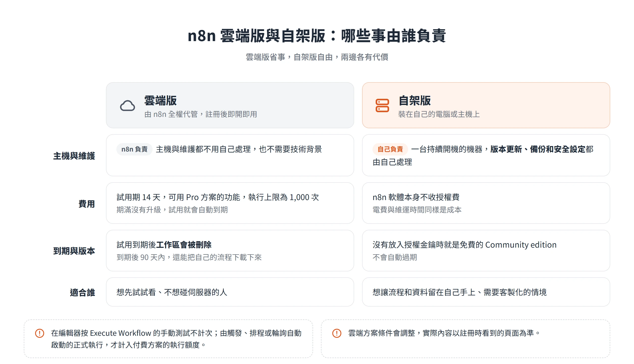634x364 pixels.
Task: Click the cloud icon beside 雲端版
Action: [x=127, y=105]
